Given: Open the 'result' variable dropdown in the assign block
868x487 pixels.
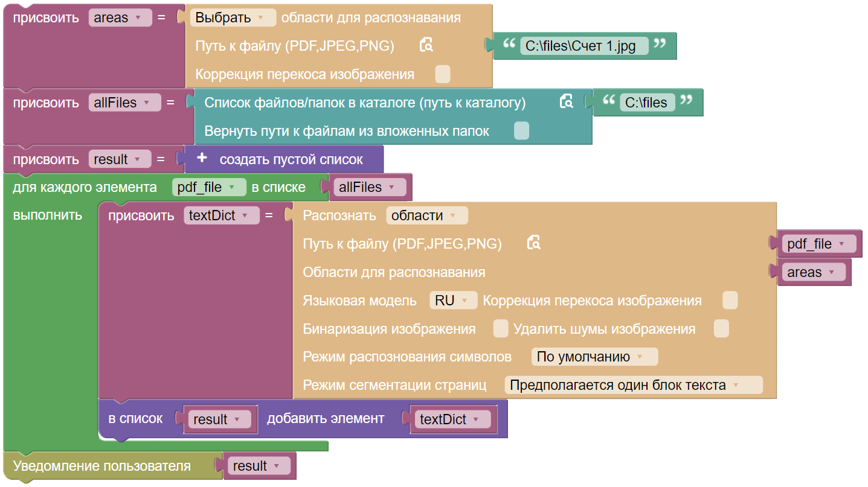Looking at the screenshot, I should point(120,159).
